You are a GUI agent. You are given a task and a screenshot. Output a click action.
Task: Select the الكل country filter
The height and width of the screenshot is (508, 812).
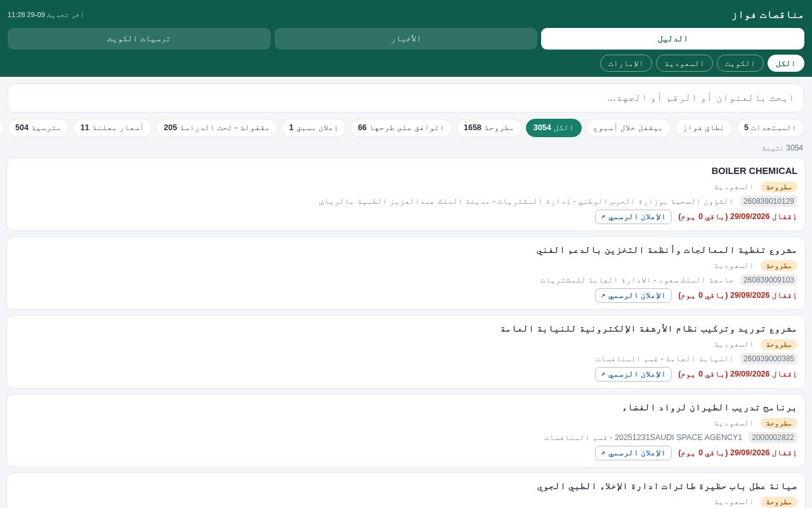(785, 63)
